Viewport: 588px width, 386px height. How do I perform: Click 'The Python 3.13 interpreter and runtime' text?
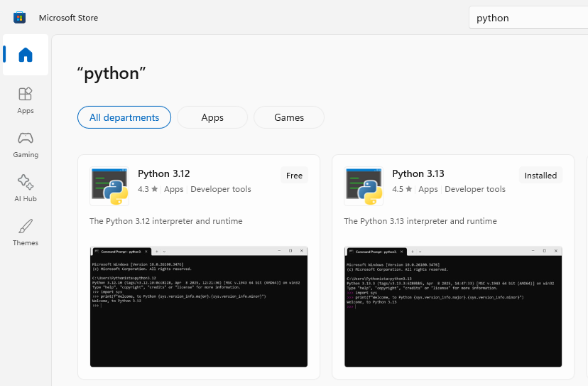pyautogui.click(x=420, y=221)
